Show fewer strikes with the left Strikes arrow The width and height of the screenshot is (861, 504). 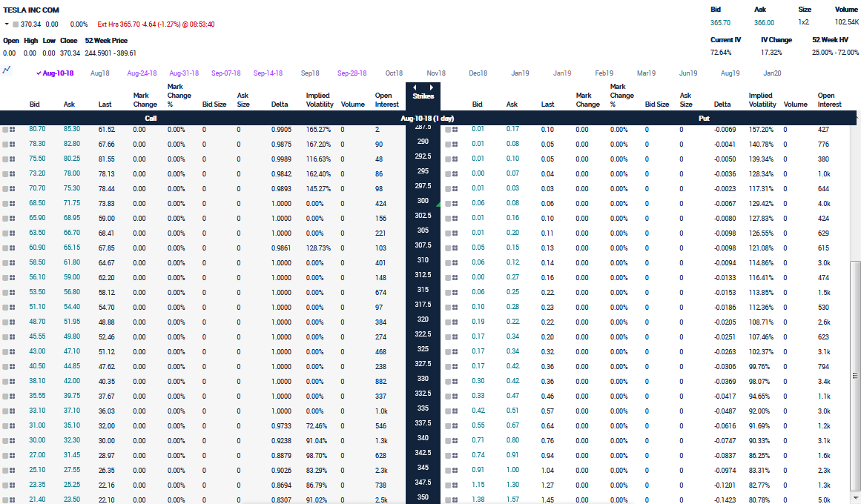415,87
